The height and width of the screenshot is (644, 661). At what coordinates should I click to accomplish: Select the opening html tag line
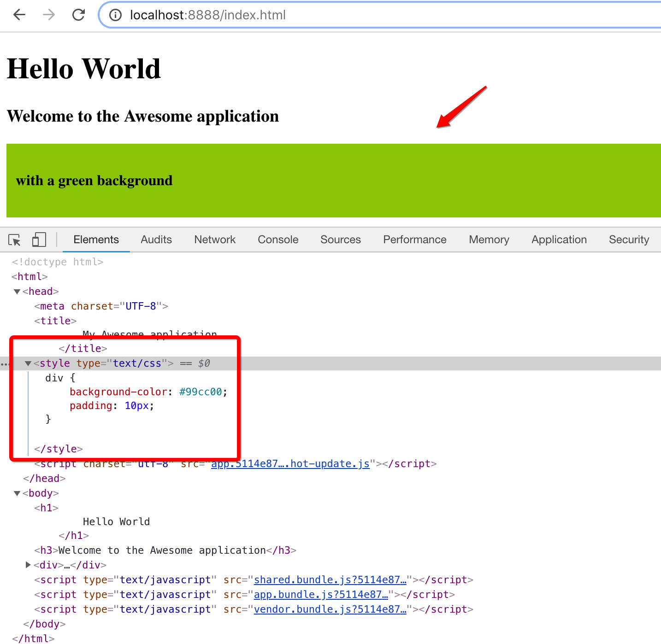click(30, 276)
